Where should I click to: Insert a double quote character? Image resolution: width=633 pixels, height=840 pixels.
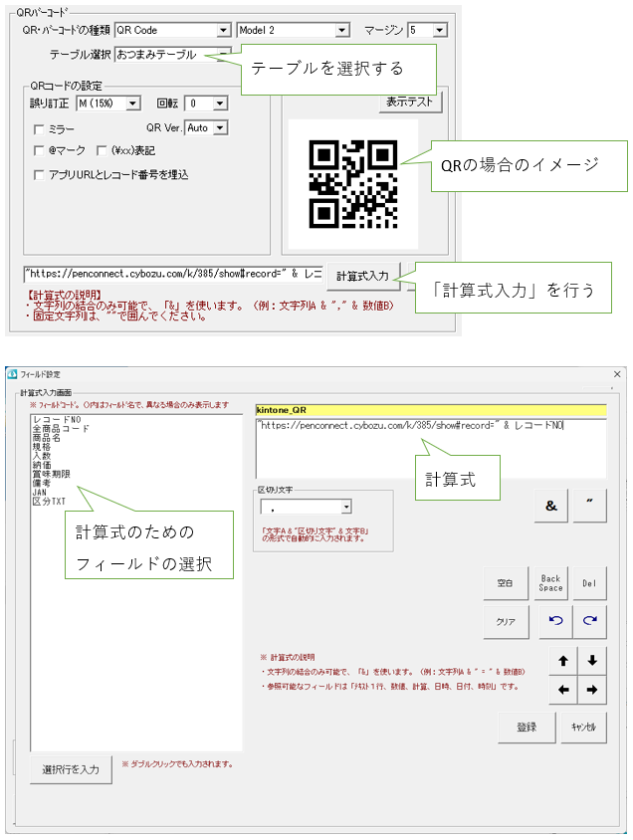tap(589, 506)
